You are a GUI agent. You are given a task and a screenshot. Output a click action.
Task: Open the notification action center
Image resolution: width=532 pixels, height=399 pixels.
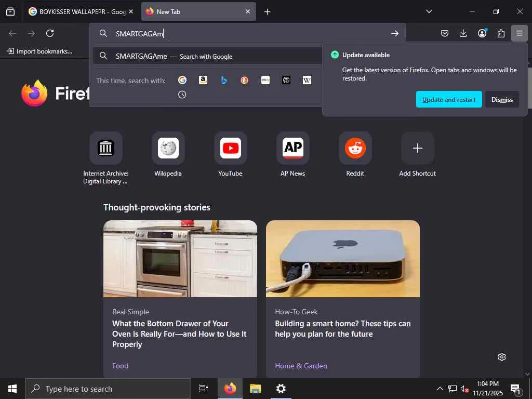coord(515,389)
